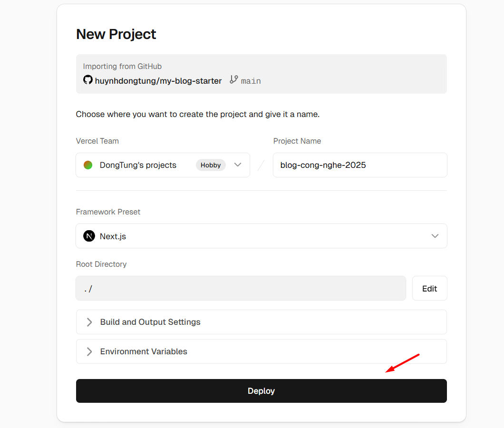Image resolution: width=504 pixels, height=428 pixels.
Task: Click the branch icon next to main
Action: [233, 80]
